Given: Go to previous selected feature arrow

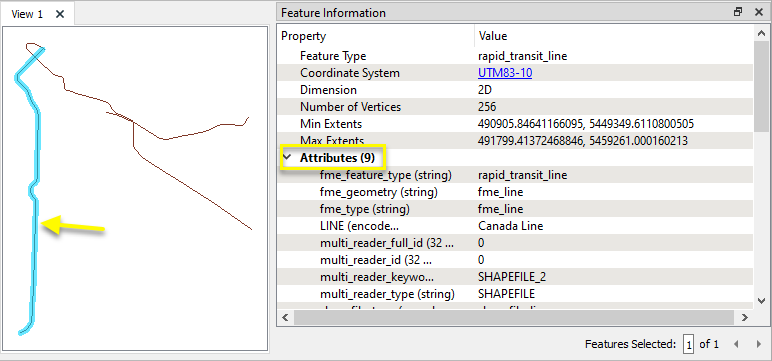Looking at the screenshot, I should [x=737, y=344].
